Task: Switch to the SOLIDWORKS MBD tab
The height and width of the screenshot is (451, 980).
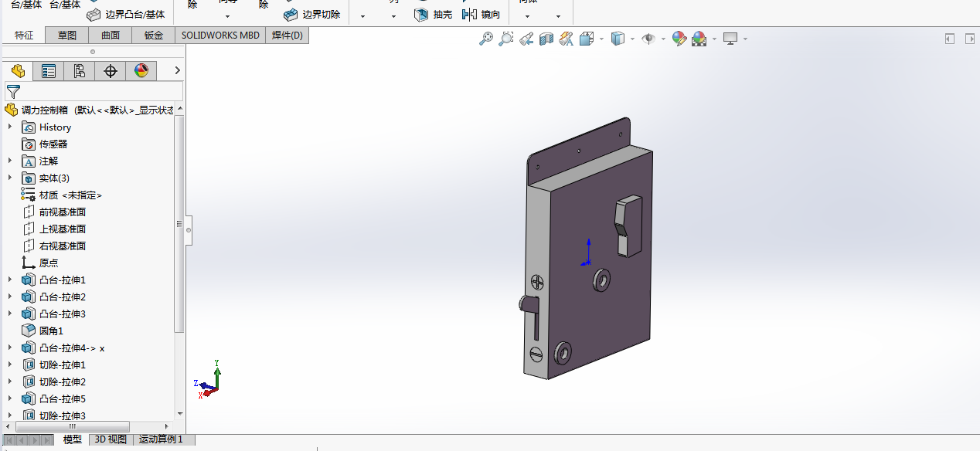Action: click(x=220, y=35)
